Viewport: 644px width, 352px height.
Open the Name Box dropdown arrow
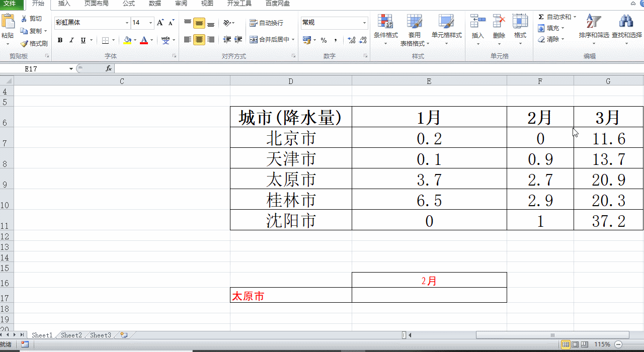pos(71,68)
